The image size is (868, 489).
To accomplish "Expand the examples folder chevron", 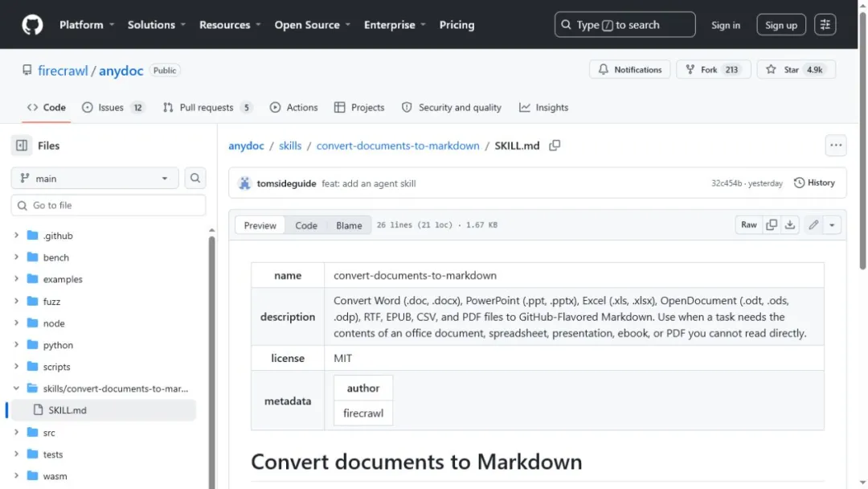I will click(x=16, y=279).
